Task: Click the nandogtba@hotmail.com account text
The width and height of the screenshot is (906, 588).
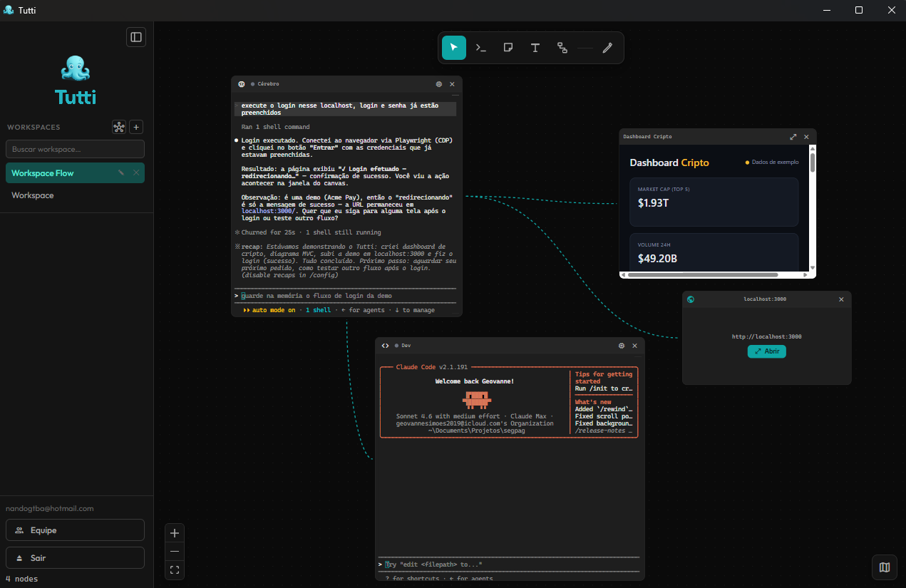Action: tap(50, 509)
